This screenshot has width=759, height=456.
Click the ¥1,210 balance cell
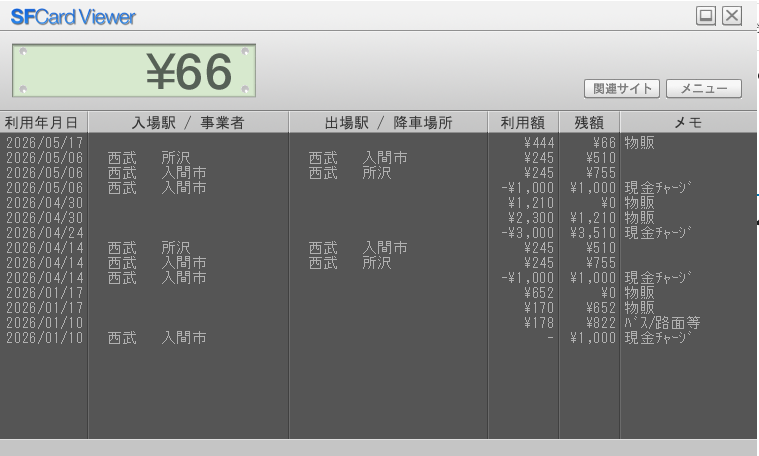[x=593, y=218]
